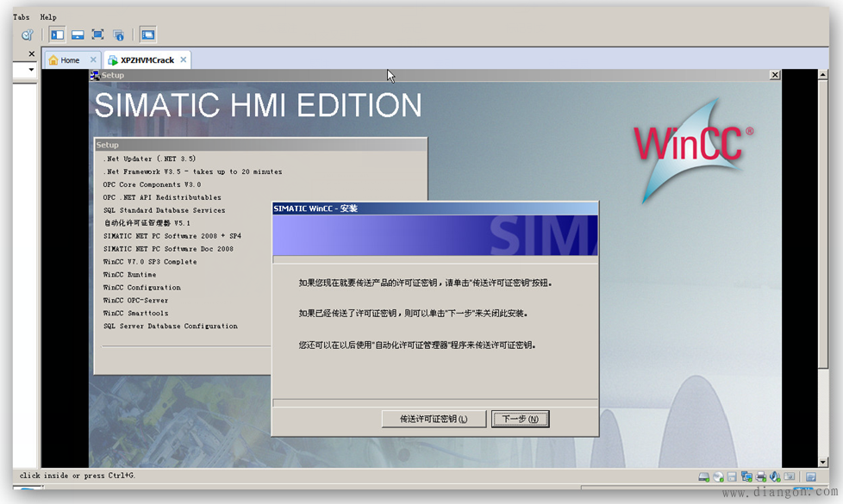843x504 pixels.
Task: Switch to the Home tab
Action: tap(69, 60)
